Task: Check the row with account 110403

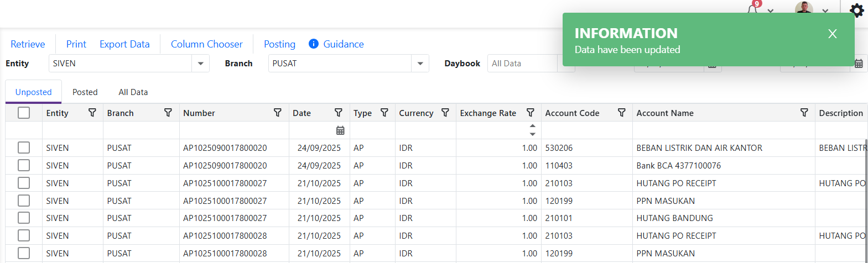Action: tap(24, 165)
